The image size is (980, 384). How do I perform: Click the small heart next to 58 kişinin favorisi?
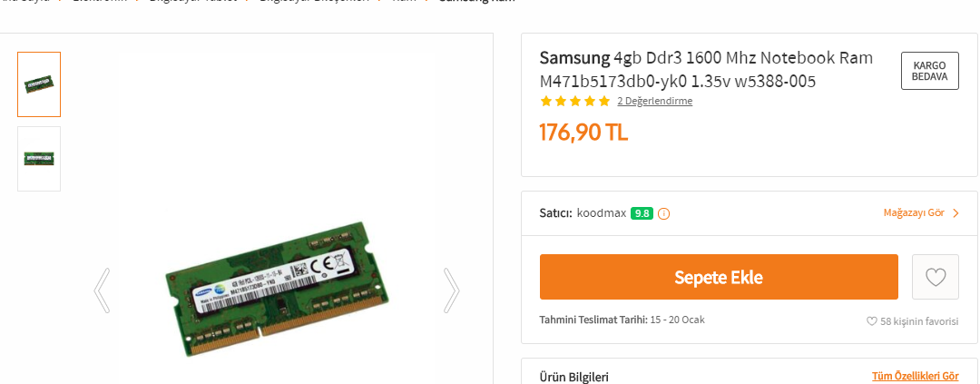[871, 321]
